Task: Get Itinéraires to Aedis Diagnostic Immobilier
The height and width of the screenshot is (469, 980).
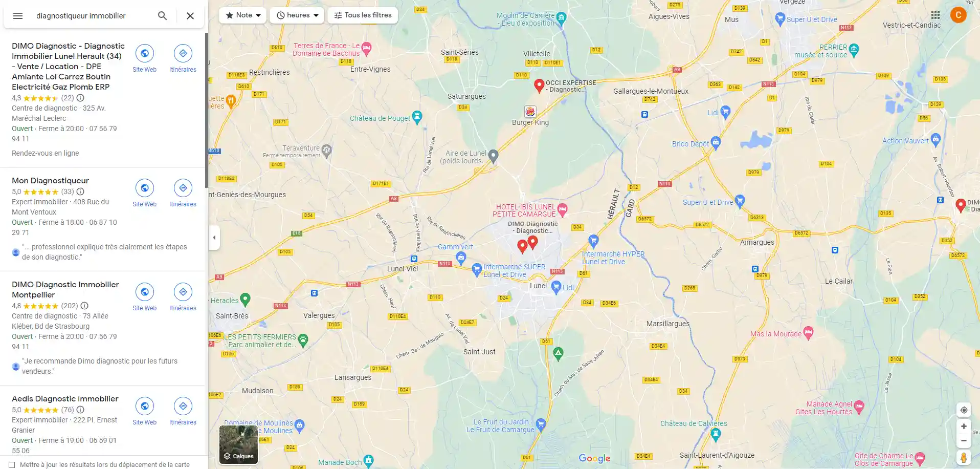Action: click(x=183, y=411)
